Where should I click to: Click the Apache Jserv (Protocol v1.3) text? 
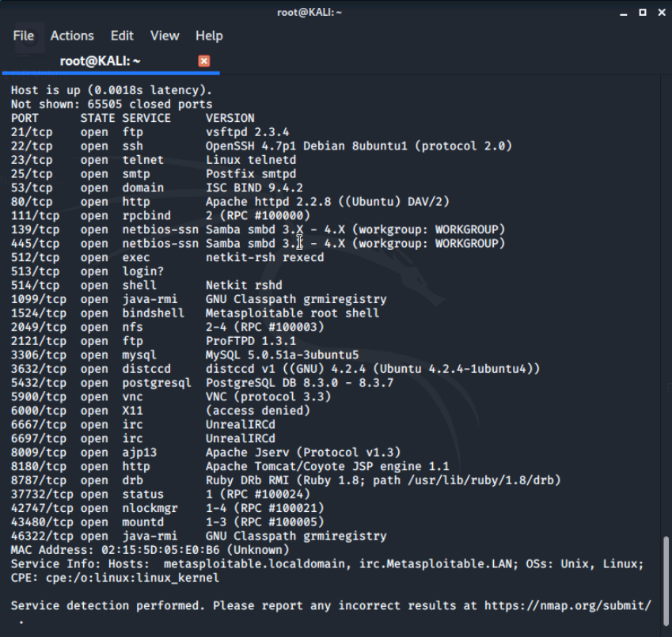pos(303,453)
